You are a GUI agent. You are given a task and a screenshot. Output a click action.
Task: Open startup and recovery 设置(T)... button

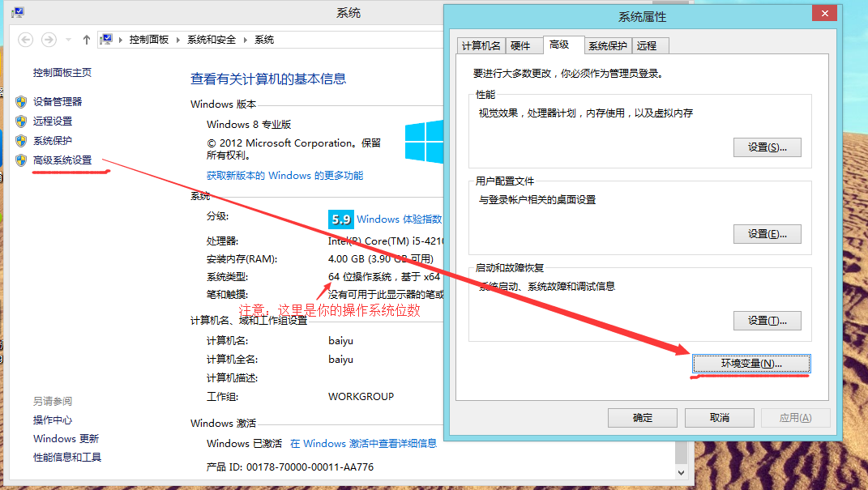tap(768, 321)
